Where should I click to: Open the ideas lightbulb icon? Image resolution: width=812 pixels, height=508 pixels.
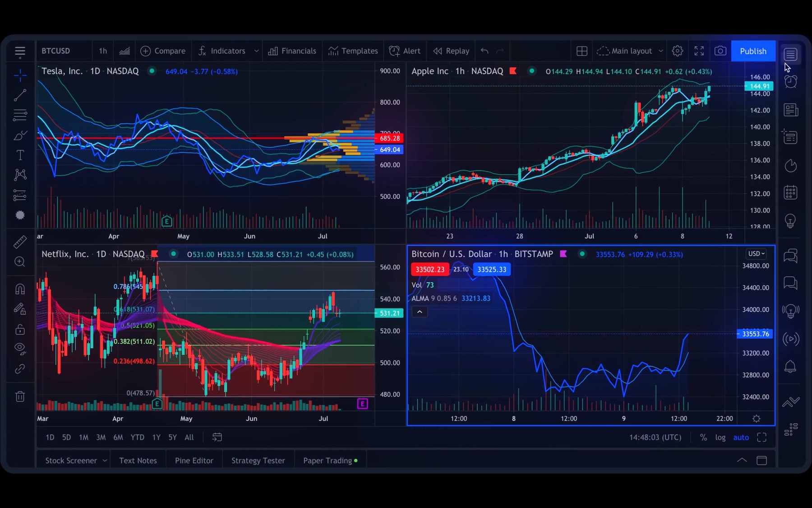click(x=790, y=221)
